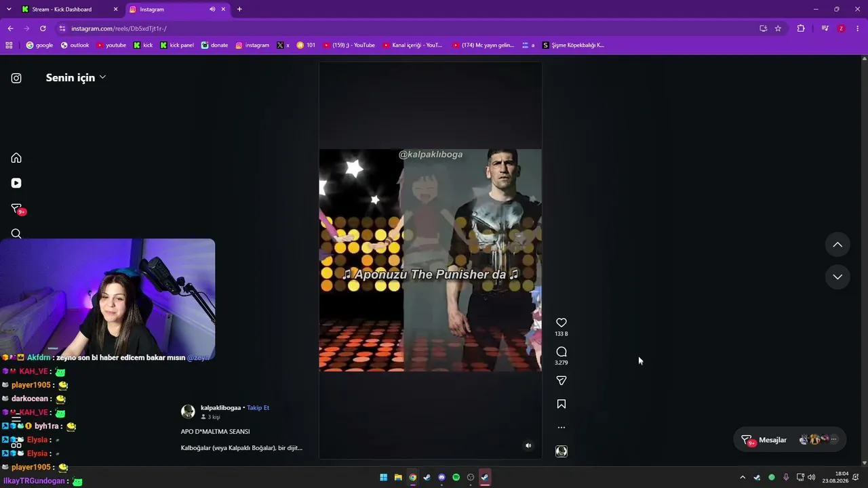This screenshot has width=868, height=488.
Task: Open the reel's three-dot options menu
Action: [x=561, y=428]
